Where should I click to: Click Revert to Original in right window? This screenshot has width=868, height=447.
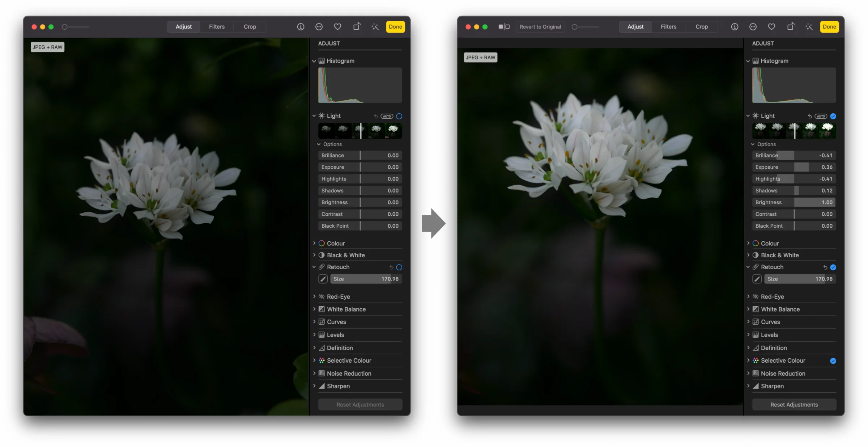pyautogui.click(x=540, y=27)
